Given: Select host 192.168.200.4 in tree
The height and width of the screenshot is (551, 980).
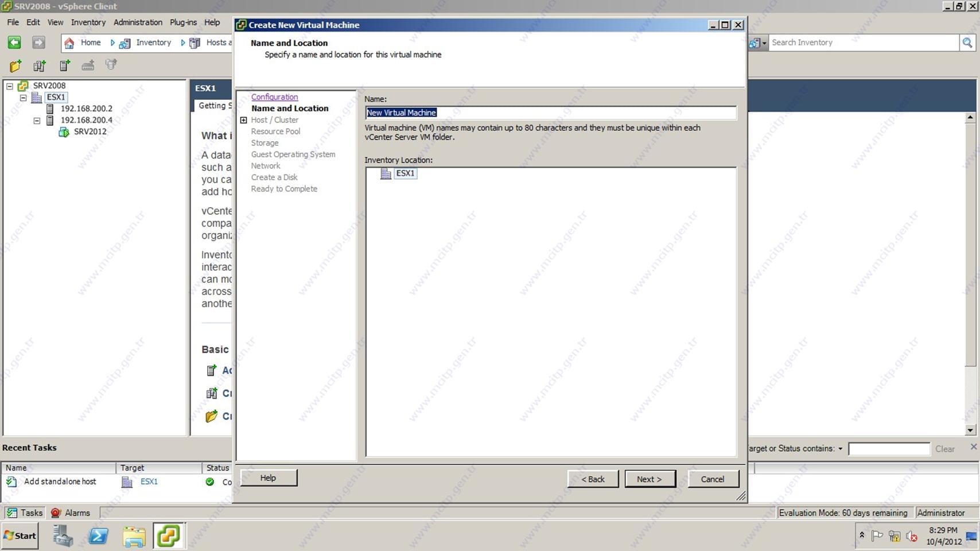Looking at the screenshot, I should pos(87,120).
